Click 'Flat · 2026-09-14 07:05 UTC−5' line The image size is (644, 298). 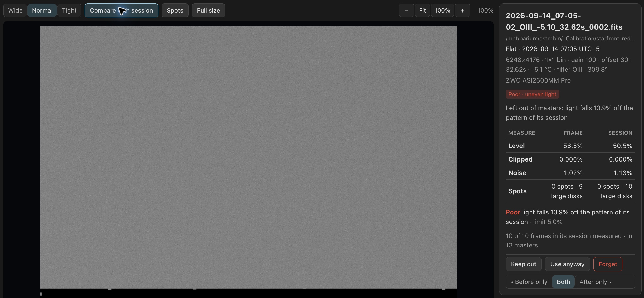point(552,49)
